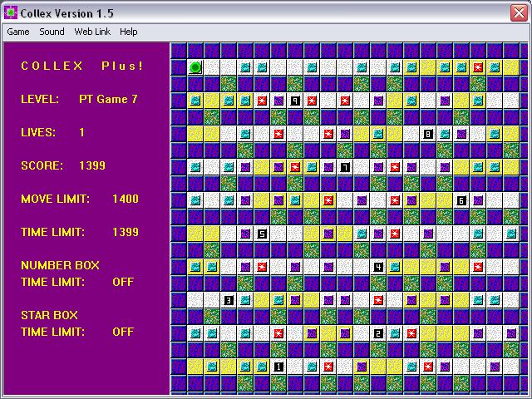The height and width of the screenshot is (399, 532).
Task: Click the purple box immediately left of number box 7
Action: pos(328,167)
